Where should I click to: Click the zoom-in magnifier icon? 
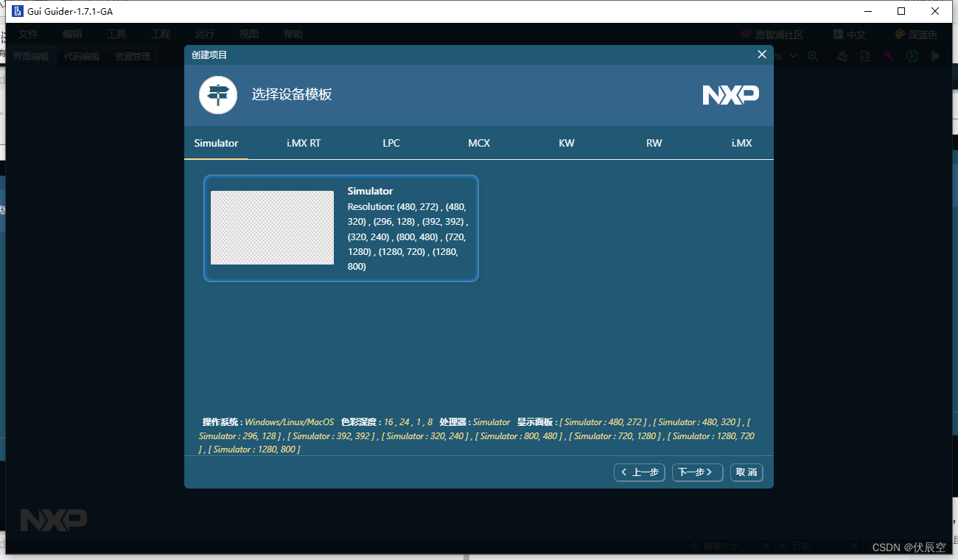click(x=813, y=56)
